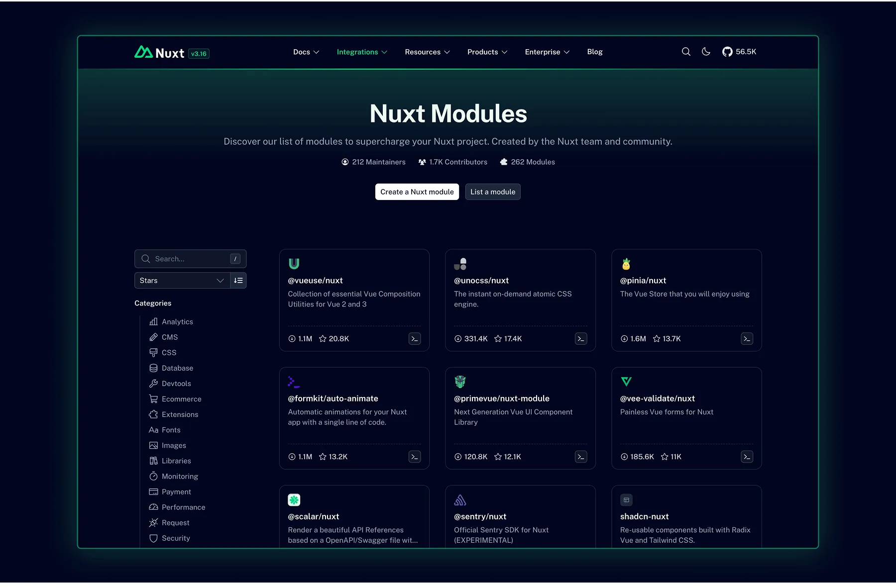Open the search icon in header

click(x=686, y=52)
